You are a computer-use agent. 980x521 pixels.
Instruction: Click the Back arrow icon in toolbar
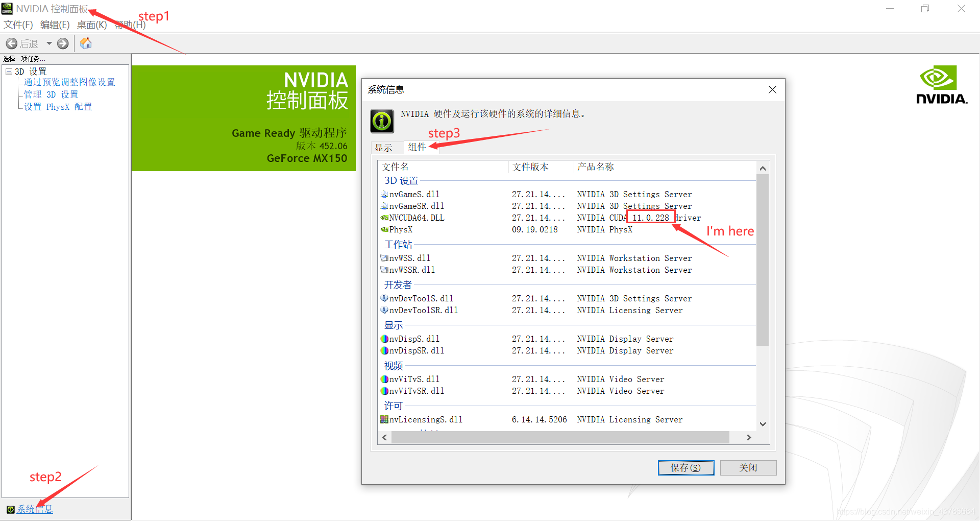(x=12, y=43)
